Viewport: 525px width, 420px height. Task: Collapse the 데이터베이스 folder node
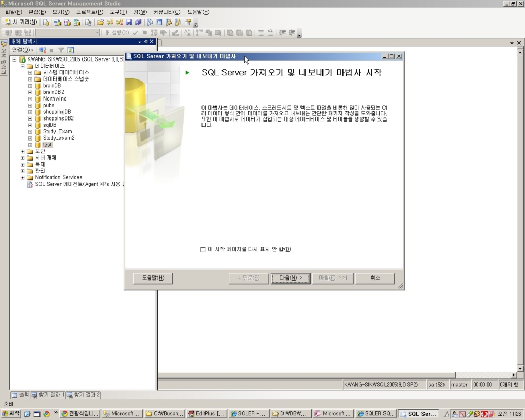coord(23,66)
